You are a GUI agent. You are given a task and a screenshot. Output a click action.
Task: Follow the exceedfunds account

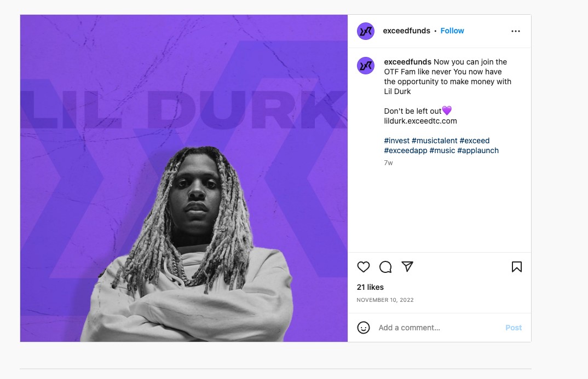(452, 31)
